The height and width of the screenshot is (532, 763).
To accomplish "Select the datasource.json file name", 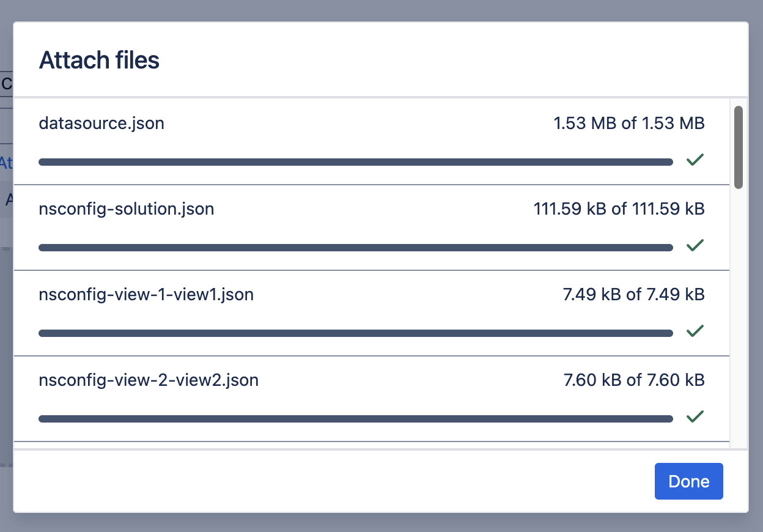I will 101,124.
